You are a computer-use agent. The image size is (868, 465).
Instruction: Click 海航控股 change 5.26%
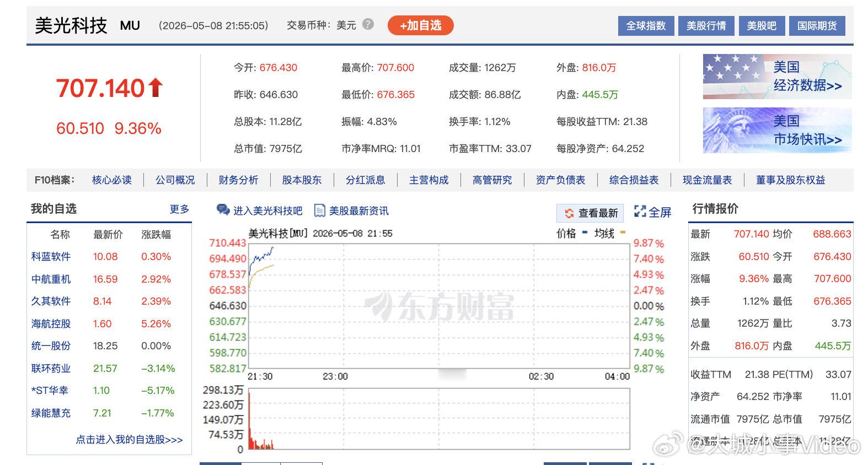(156, 324)
